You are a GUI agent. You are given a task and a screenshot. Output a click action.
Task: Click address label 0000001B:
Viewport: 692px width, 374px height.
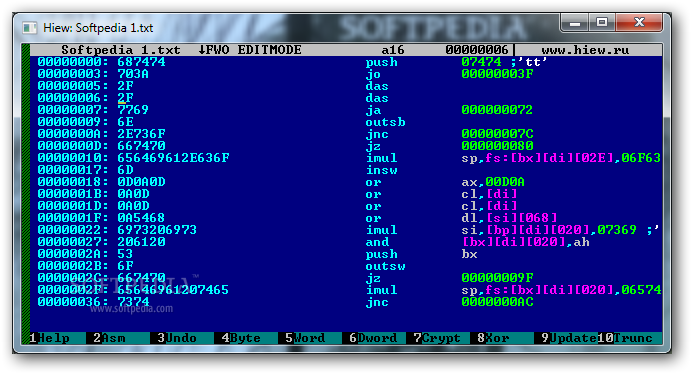tap(73, 194)
